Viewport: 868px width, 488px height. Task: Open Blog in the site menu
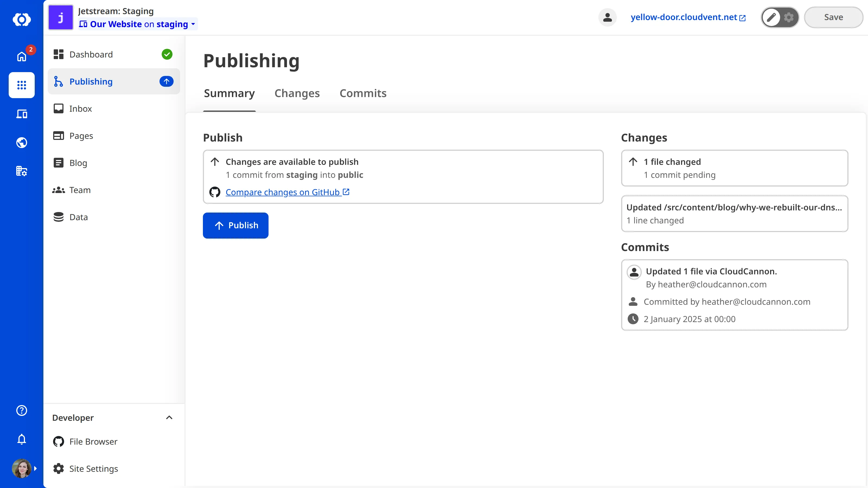[x=114, y=163]
